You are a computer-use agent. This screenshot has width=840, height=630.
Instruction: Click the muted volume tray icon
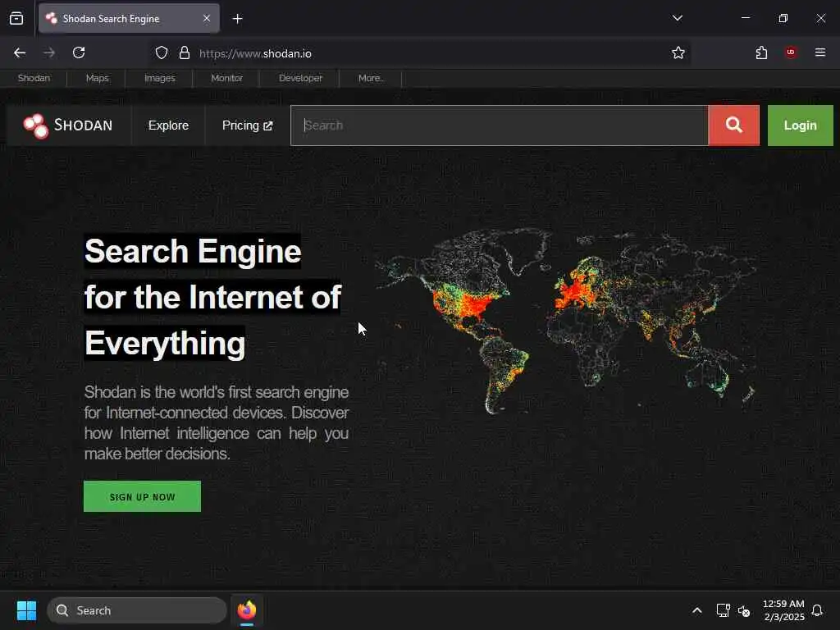click(744, 610)
